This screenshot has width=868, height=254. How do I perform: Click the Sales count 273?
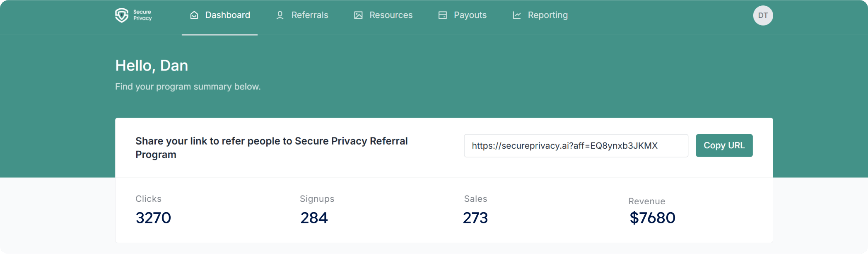[475, 218]
